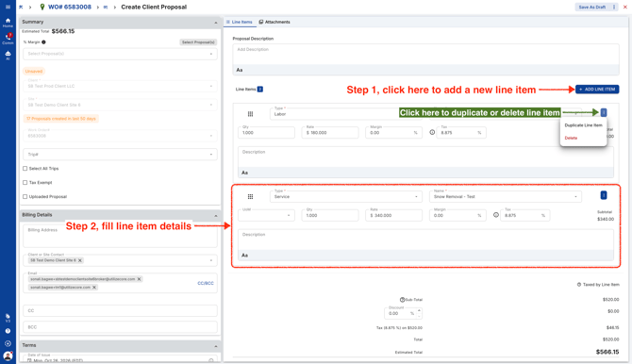
Task: Click the Select Proposal(s) button
Action: pos(198,42)
